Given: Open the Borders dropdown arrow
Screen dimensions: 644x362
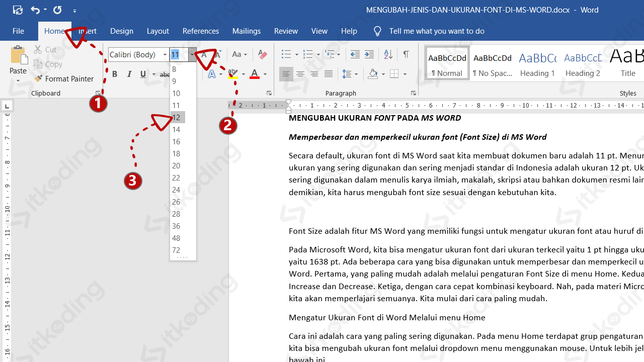Looking at the screenshot, I should point(406,74).
